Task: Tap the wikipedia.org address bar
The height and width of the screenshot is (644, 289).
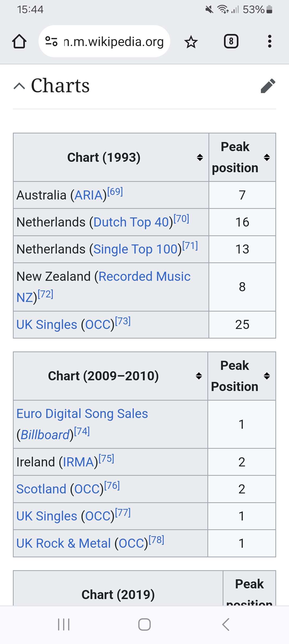Action: pyautogui.click(x=113, y=41)
